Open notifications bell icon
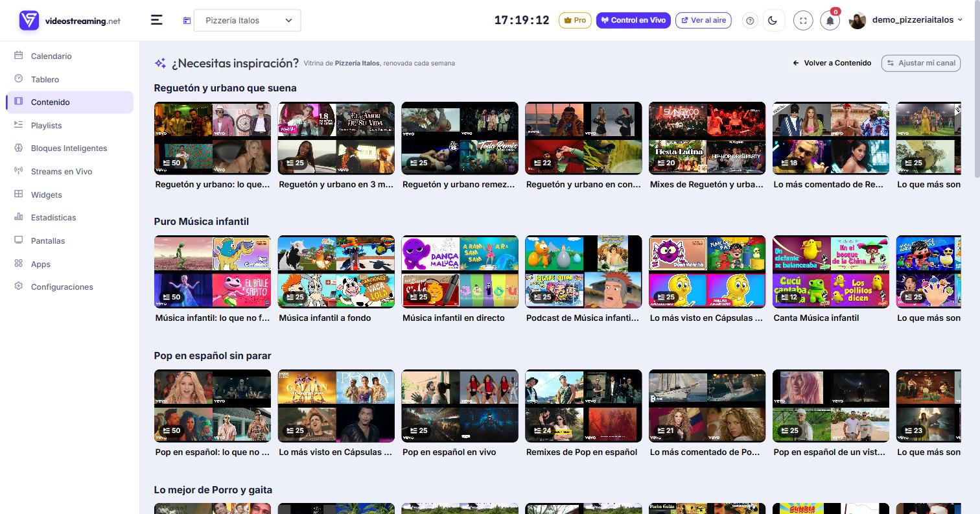Image resolution: width=980 pixels, height=514 pixels. click(x=830, y=21)
